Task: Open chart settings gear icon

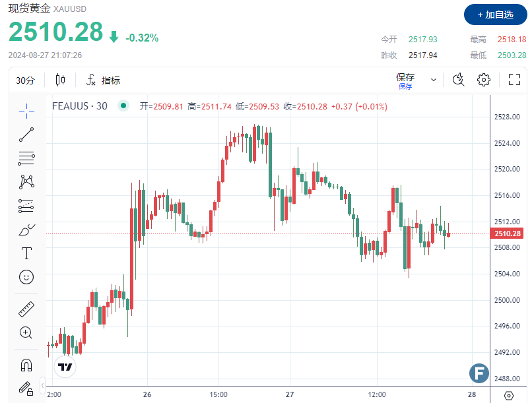Action: tap(484, 80)
